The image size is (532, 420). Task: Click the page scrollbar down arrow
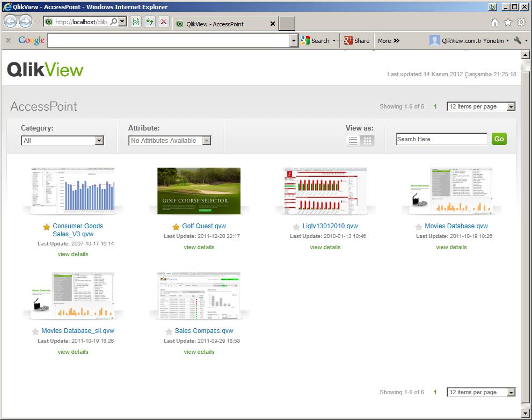point(526,413)
